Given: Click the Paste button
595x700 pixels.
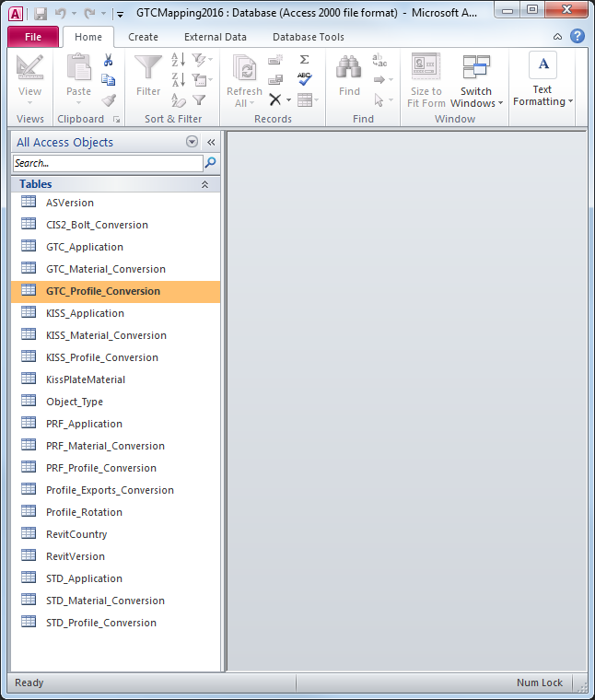Looking at the screenshot, I should pos(78,79).
